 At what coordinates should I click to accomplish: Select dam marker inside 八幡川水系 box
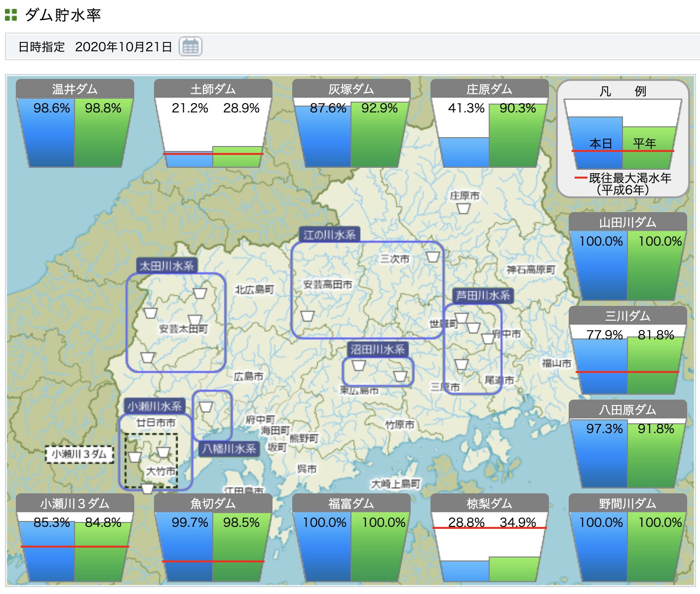(206, 407)
